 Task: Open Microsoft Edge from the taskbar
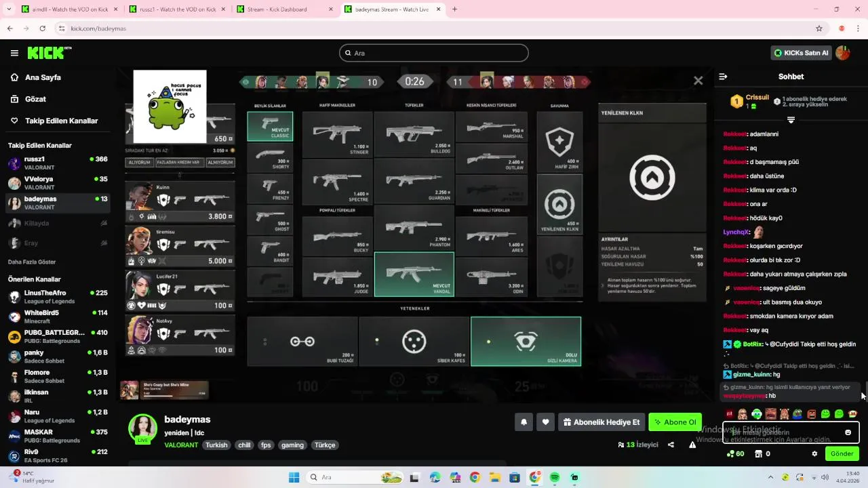pos(435,478)
